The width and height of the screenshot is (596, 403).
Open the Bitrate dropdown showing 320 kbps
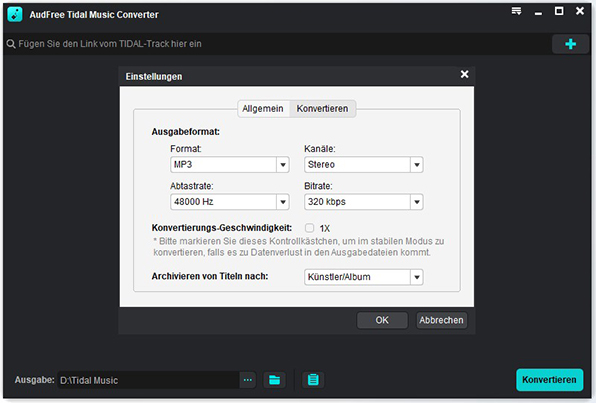coord(363,202)
